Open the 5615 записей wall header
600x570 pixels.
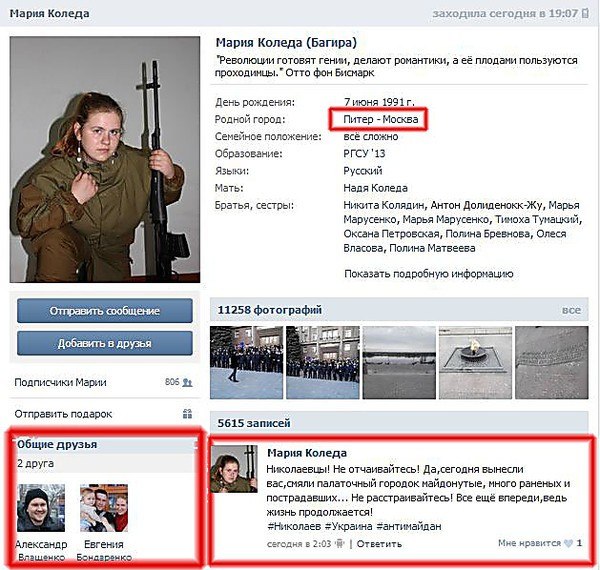tap(254, 423)
